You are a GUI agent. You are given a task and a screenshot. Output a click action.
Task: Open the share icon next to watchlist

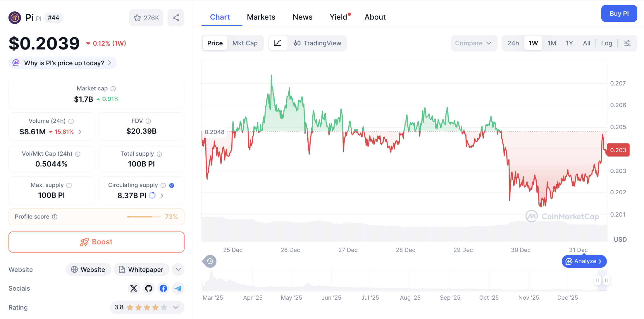point(176,18)
